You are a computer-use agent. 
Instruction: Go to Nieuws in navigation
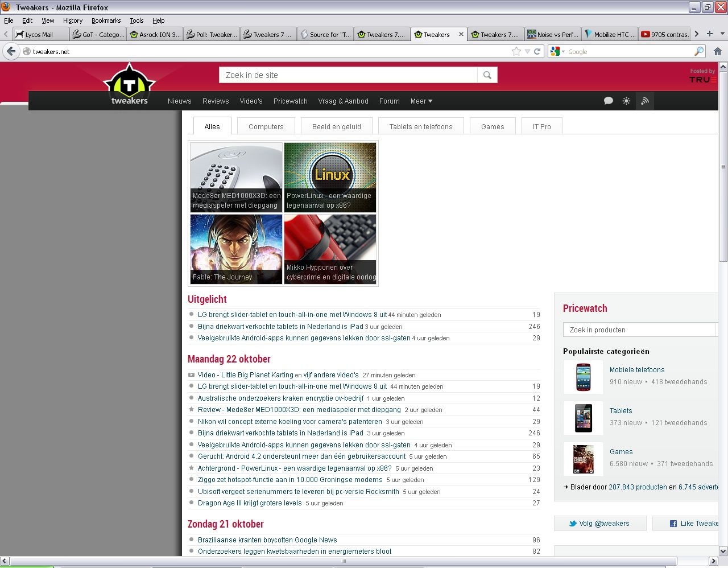[x=180, y=101]
